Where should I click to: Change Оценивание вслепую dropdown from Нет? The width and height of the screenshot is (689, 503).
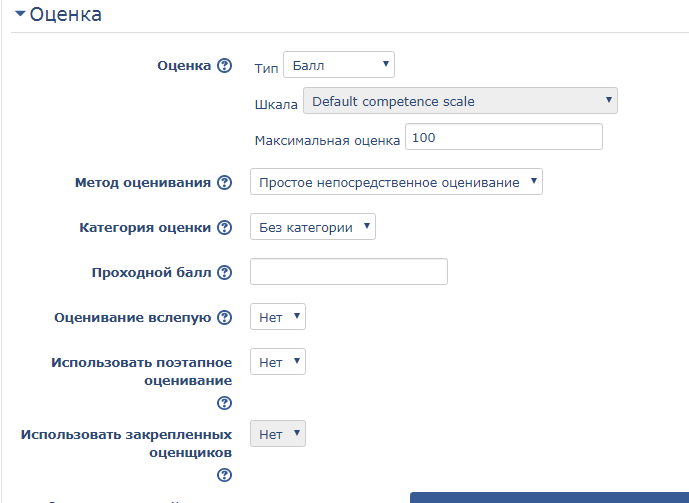[x=277, y=317]
